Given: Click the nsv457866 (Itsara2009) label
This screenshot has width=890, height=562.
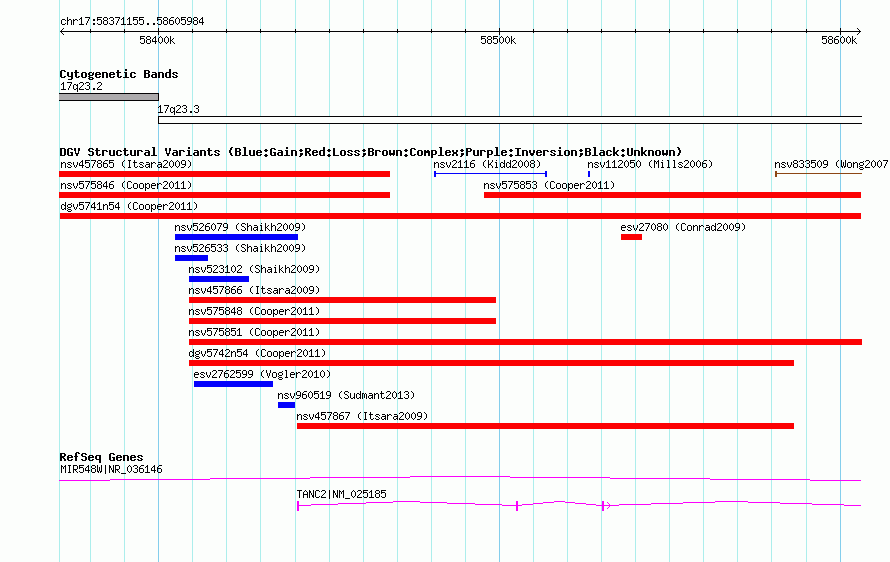Looking at the screenshot, I should pos(254,290).
